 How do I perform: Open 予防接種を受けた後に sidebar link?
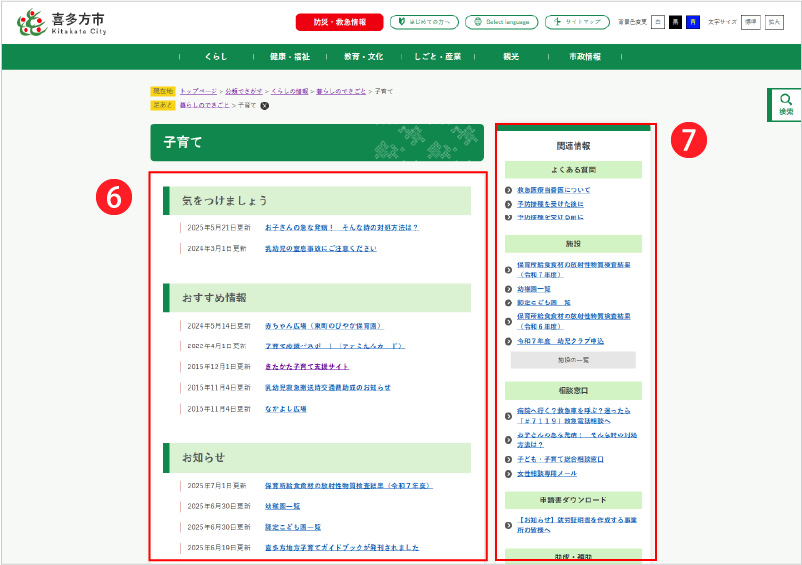[x=550, y=204]
